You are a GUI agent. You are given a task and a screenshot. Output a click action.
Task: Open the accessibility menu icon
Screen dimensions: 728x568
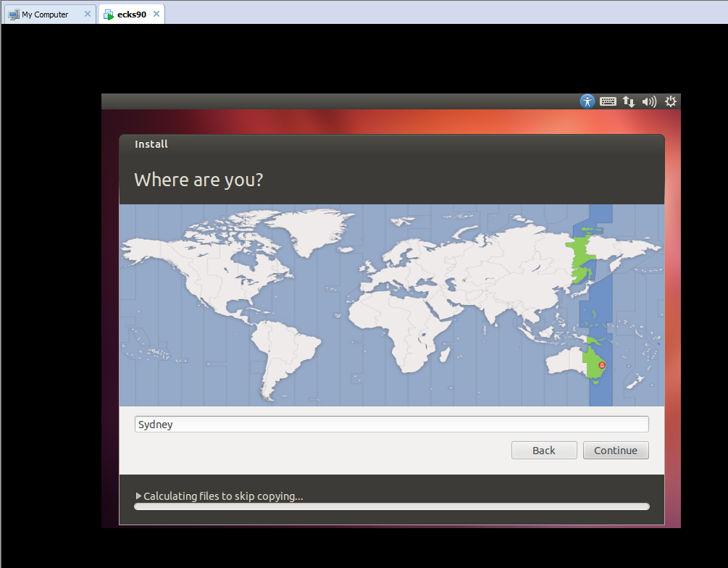point(587,101)
